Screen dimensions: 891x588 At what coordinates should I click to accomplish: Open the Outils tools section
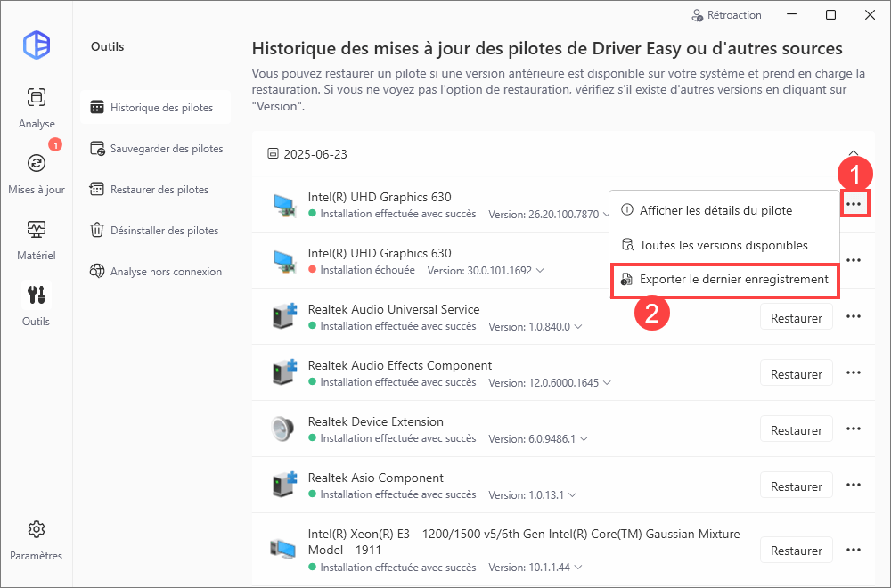37,305
